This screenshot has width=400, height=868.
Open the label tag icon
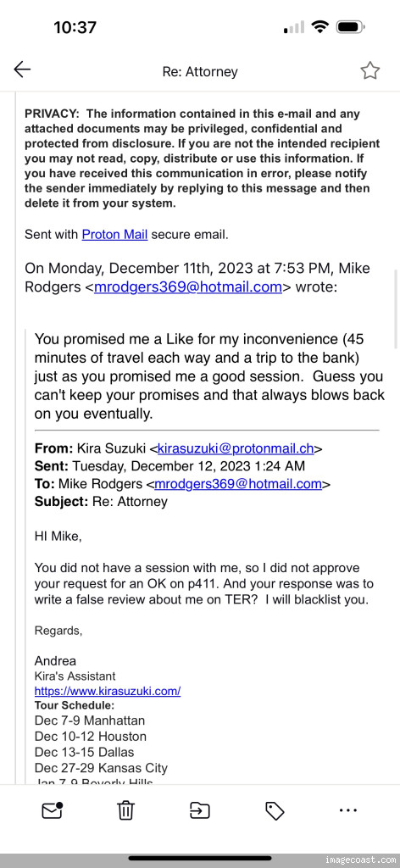pyautogui.click(x=275, y=811)
